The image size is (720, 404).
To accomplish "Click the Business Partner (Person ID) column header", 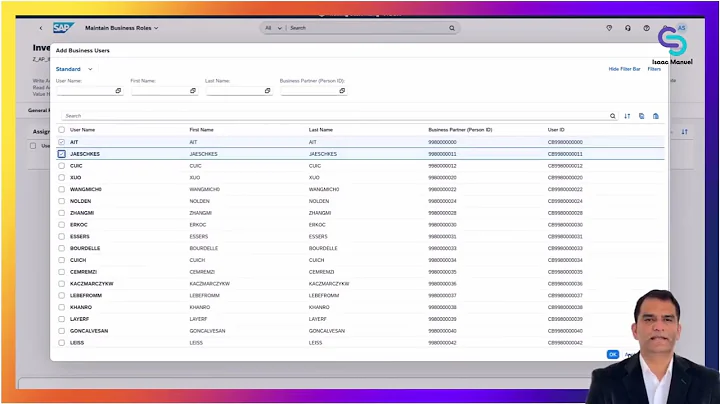I will coord(460,130).
